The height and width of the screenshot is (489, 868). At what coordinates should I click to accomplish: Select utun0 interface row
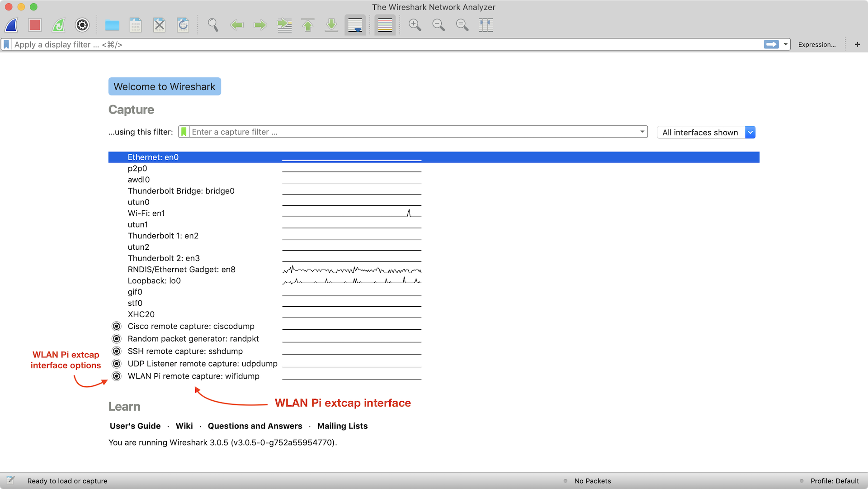(434, 202)
